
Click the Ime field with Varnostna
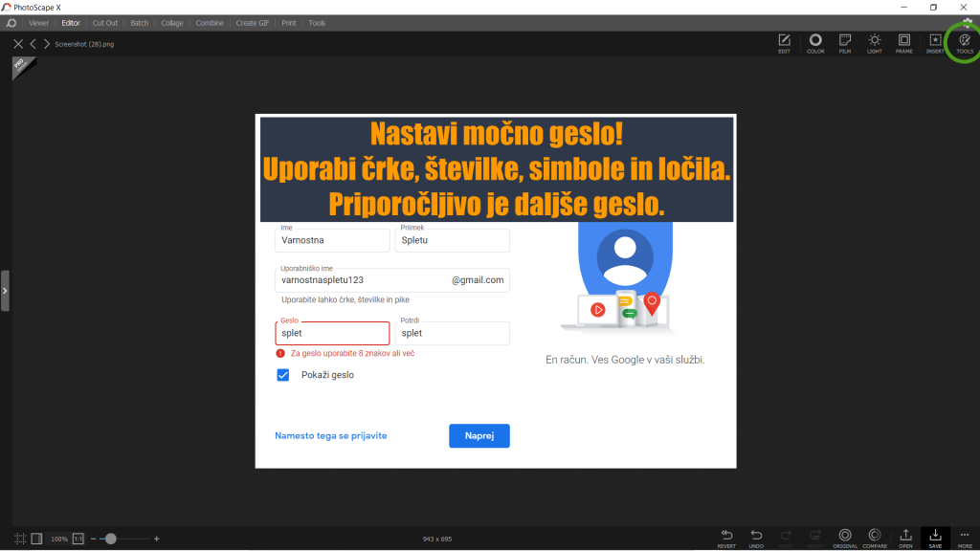tap(332, 240)
